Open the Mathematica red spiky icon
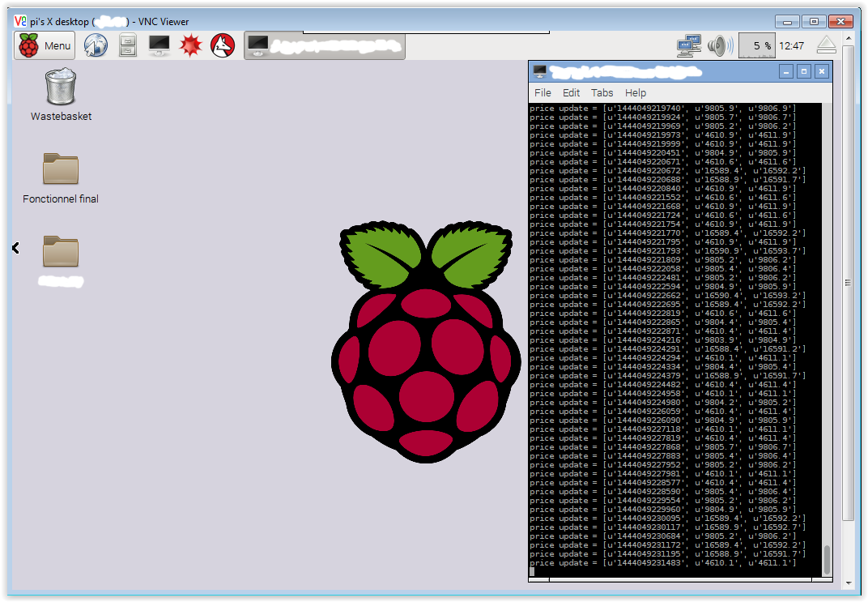The width and height of the screenshot is (868, 602). click(191, 45)
